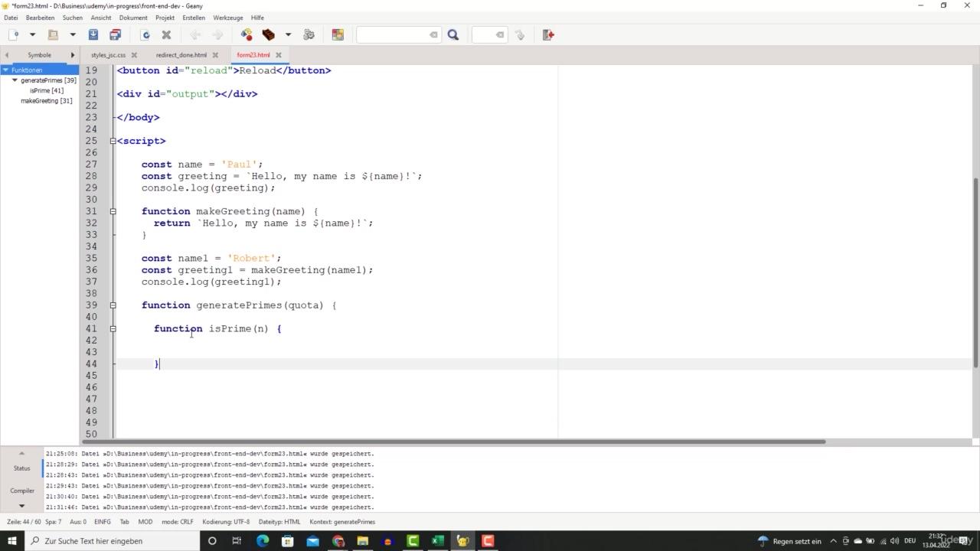The height and width of the screenshot is (551, 980).
Task: Open the Bearbeiten menu
Action: (x=41, y=18)
